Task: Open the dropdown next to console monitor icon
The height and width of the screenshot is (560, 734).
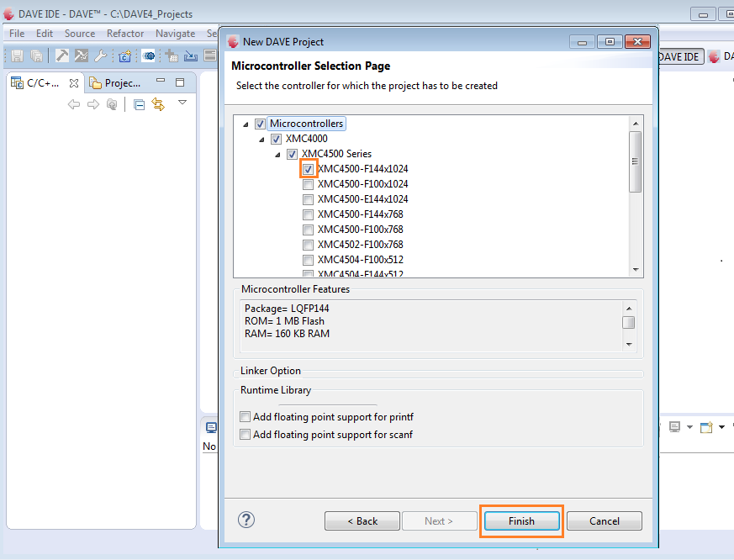Action: click(x=689, y=427)
